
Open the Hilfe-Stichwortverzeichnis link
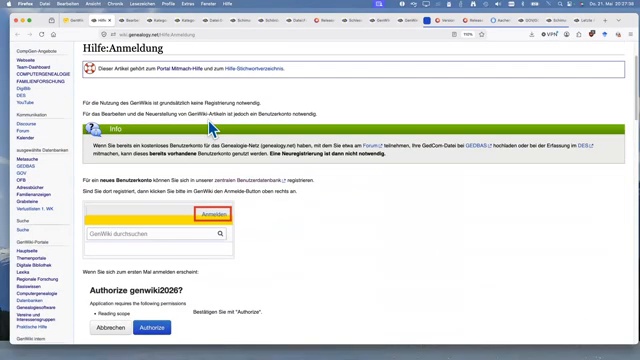254,69
